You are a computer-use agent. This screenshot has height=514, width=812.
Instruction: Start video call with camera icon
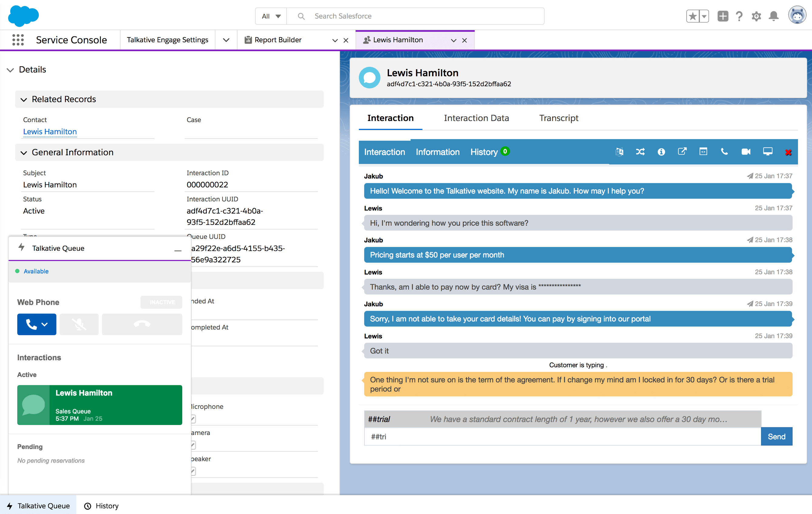point(745,152)
